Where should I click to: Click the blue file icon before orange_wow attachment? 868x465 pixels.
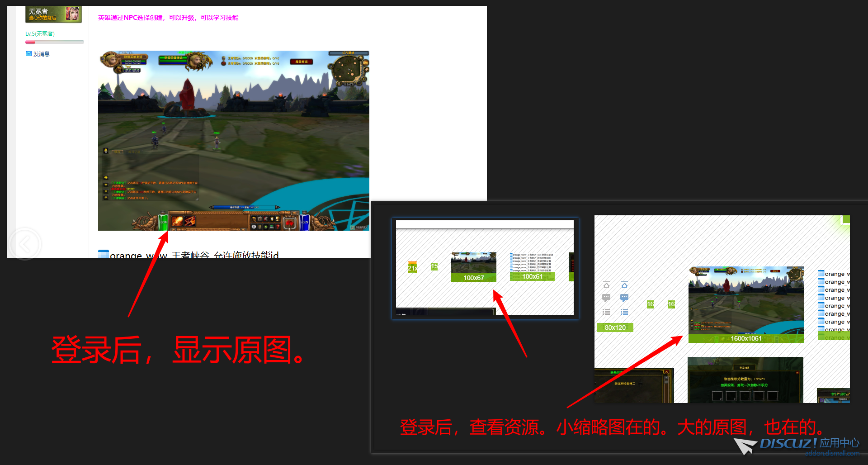pyautogui.click(x=103, y=254)
